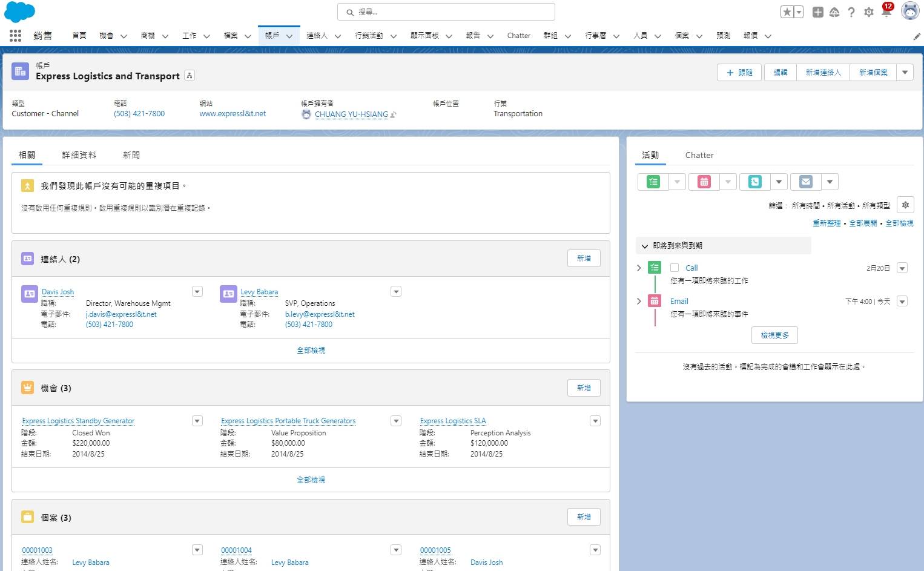Click 檢視更多 in activity timeline
Image resolution: width=924 pixels, height=571 pixels.
pyautogui.click(x=774, y=335)
